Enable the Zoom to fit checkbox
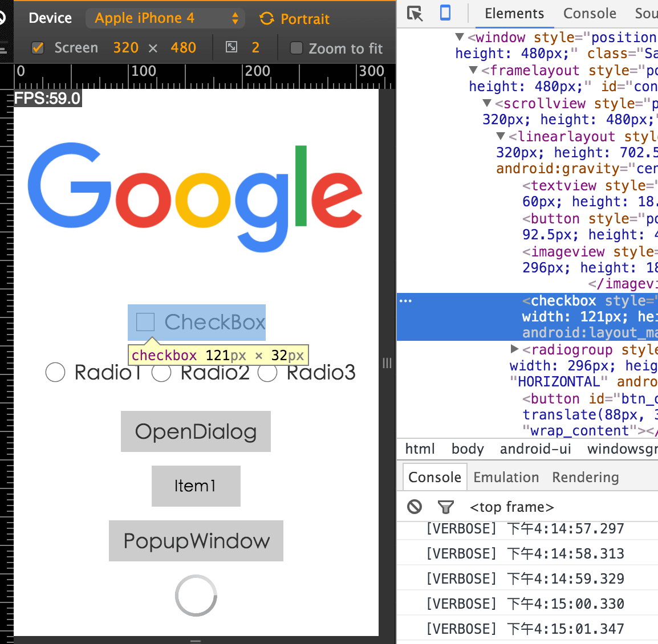The width and height of the screenshot is (658, 644). (x=296, y=48)
